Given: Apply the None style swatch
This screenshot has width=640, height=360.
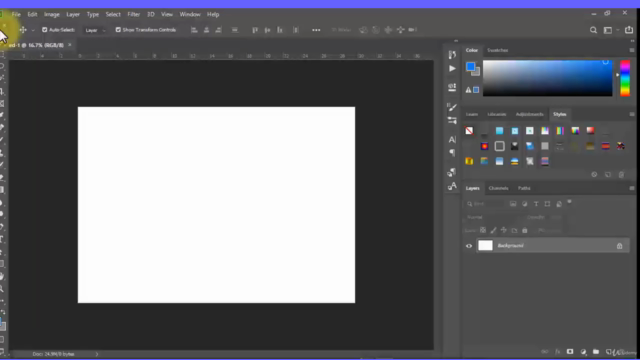Looking at the screenshot, I should [x=469, y=131].
